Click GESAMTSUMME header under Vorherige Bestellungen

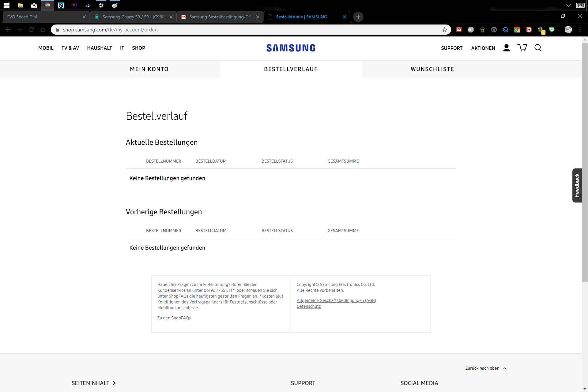click(343, 231)
